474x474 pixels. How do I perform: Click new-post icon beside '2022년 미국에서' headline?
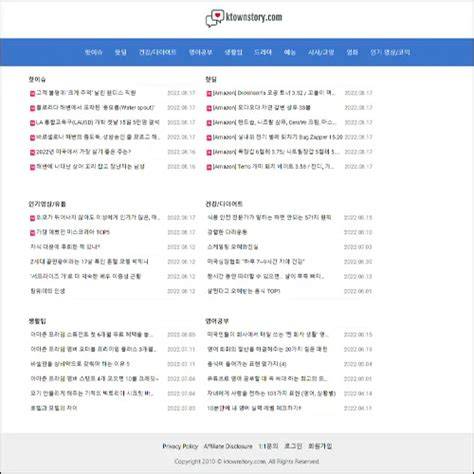(32, 152)
